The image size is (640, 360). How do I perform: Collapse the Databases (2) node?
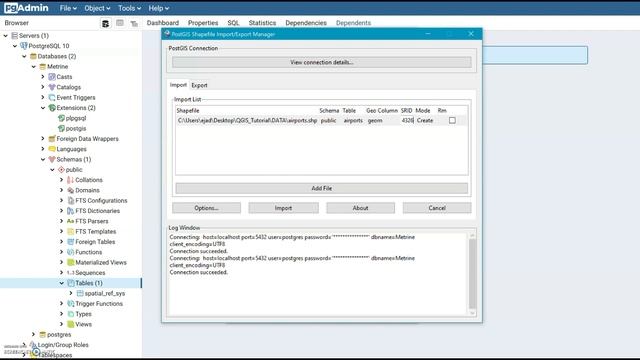(24, 56)
